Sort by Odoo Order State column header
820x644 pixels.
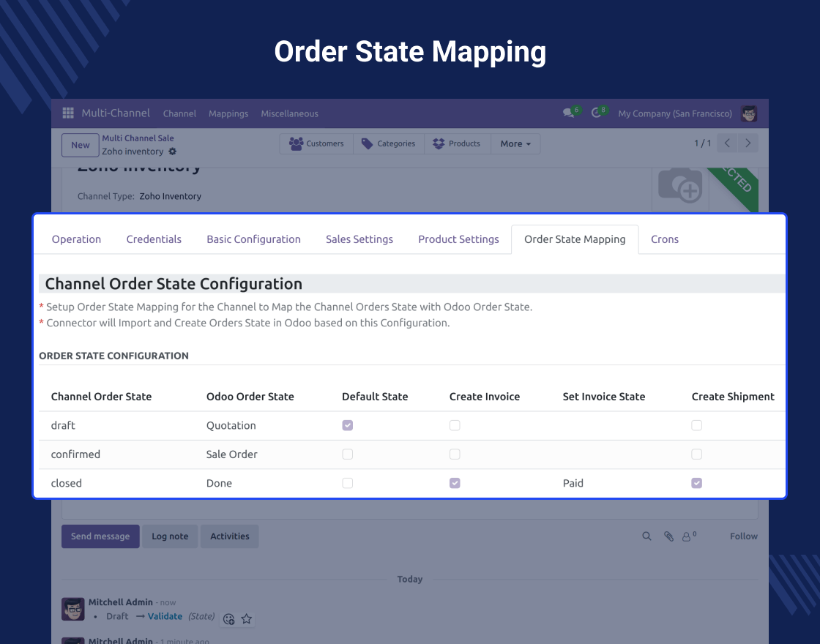pos(250,397)
